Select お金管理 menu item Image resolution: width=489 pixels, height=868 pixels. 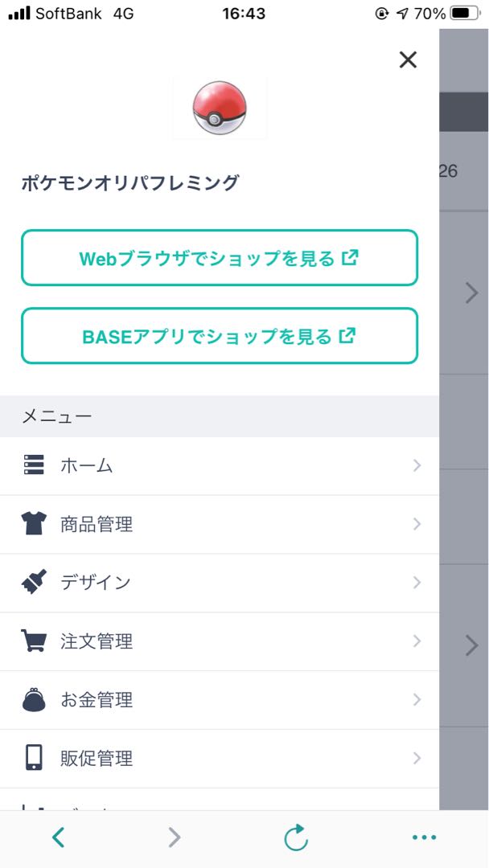pyautogui.click(x=97, y=700)
